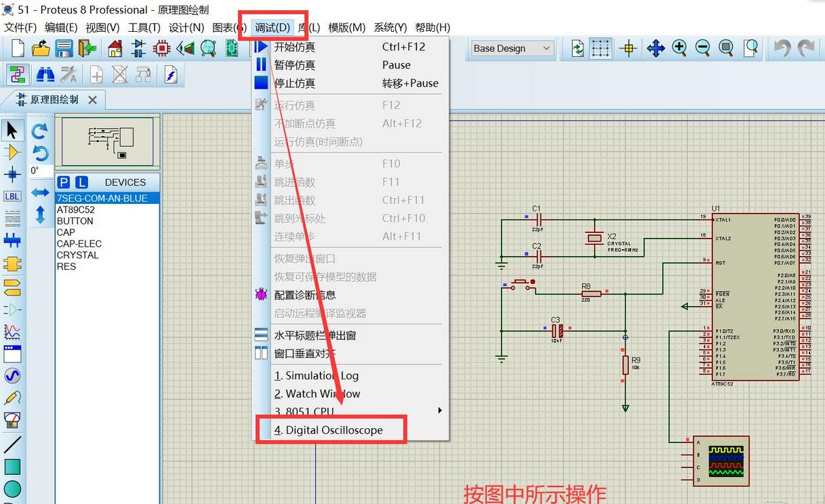Open the Gerber Viewer icon
This screenshot has width=825, height=504.
tap(207, 48)
